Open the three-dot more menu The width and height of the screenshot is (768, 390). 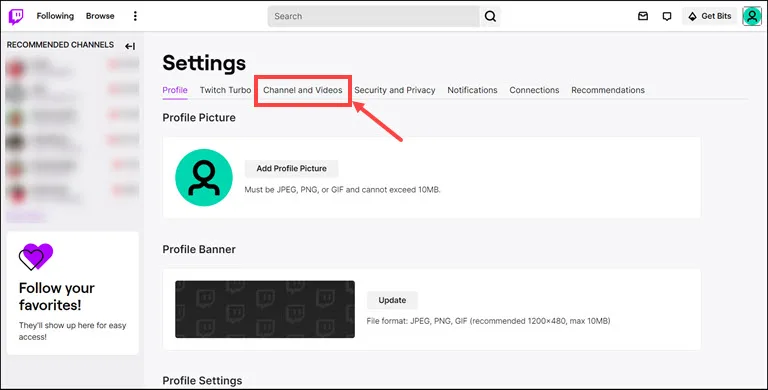[x=135, y=16]
